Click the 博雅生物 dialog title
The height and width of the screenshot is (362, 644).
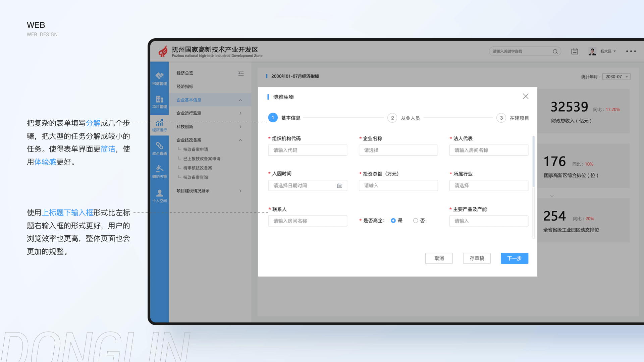tap(283, 97)
